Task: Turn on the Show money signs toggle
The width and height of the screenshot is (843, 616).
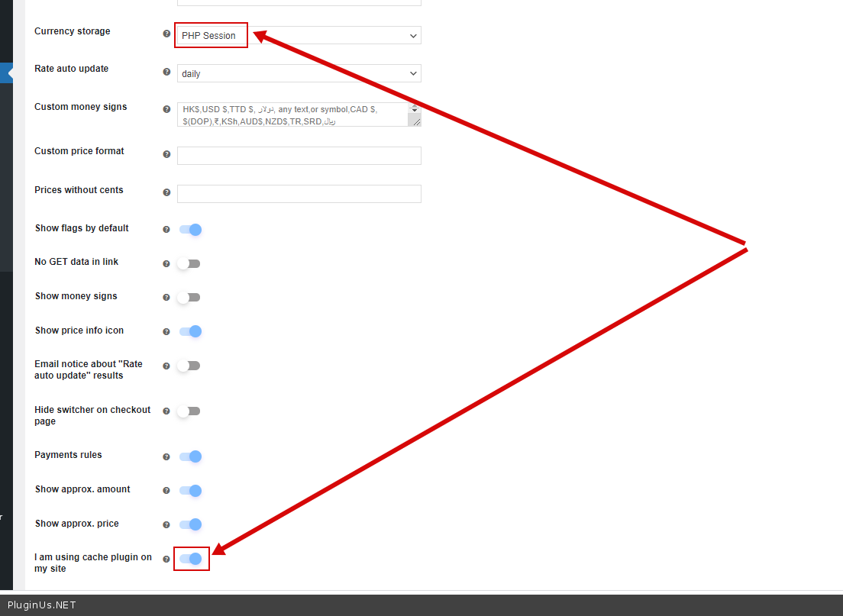Action: (189, 298)
